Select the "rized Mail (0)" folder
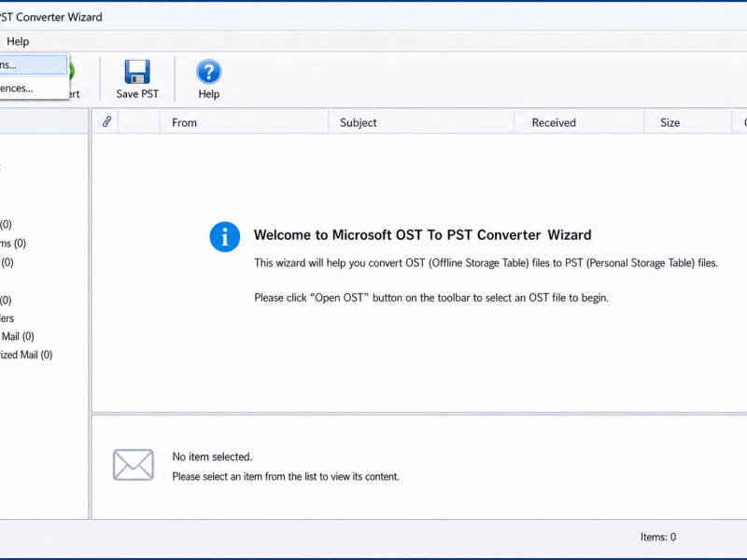Screen dimensions: 747x560 tap(26, 355)
